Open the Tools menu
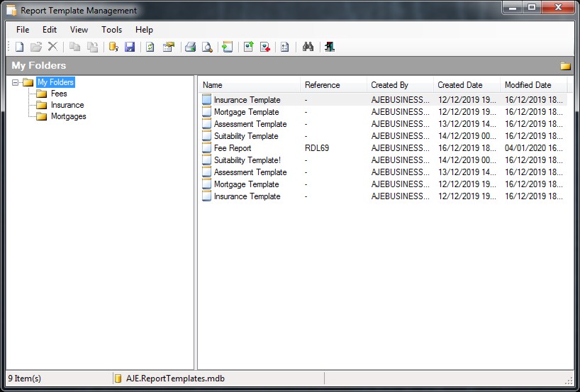This screenshot has width=580, height=392. [x=111, y=30]
